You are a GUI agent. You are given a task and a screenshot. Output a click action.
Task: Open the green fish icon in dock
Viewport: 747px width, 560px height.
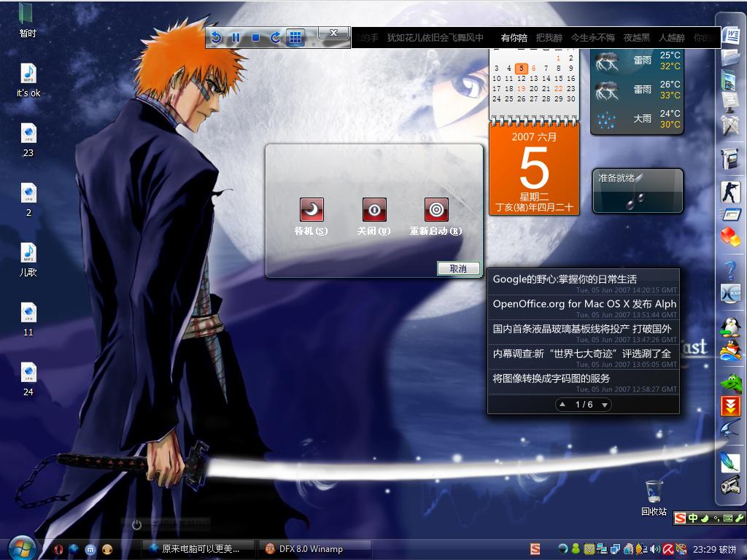click(731, 384)
